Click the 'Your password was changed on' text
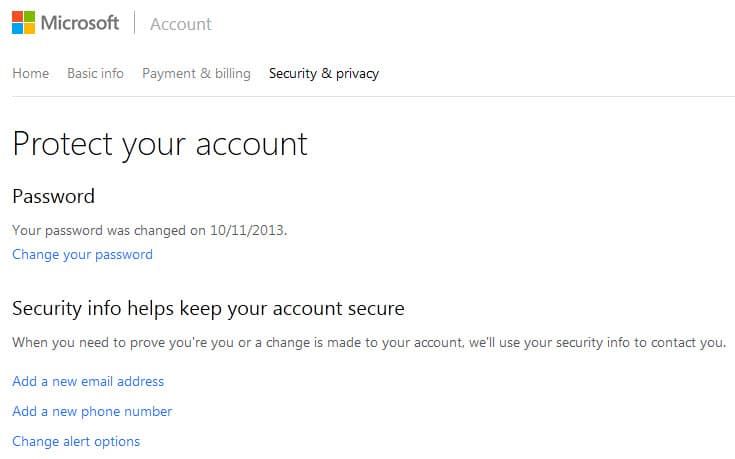Screen dimensions: 735x459 coord(109,230)
